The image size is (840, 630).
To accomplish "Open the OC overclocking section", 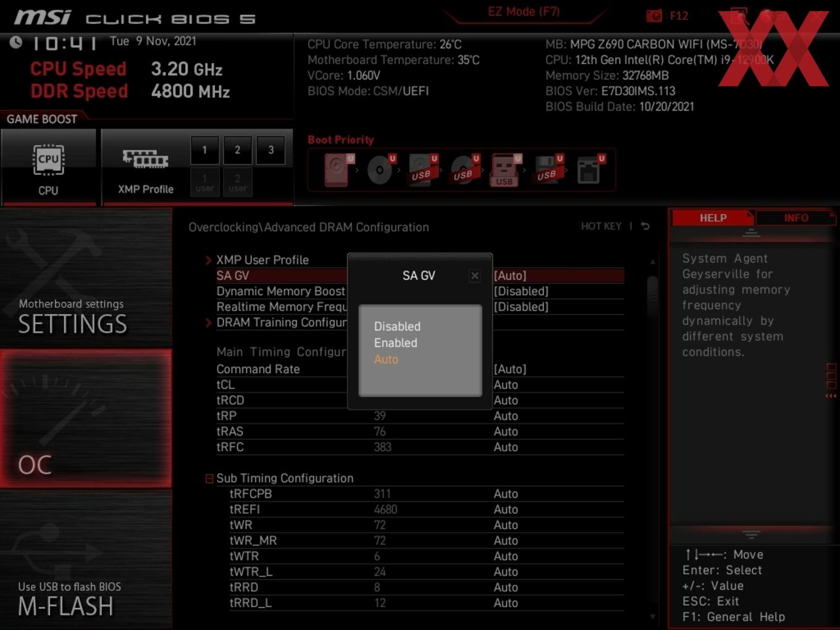I will (x=86, y=418).
